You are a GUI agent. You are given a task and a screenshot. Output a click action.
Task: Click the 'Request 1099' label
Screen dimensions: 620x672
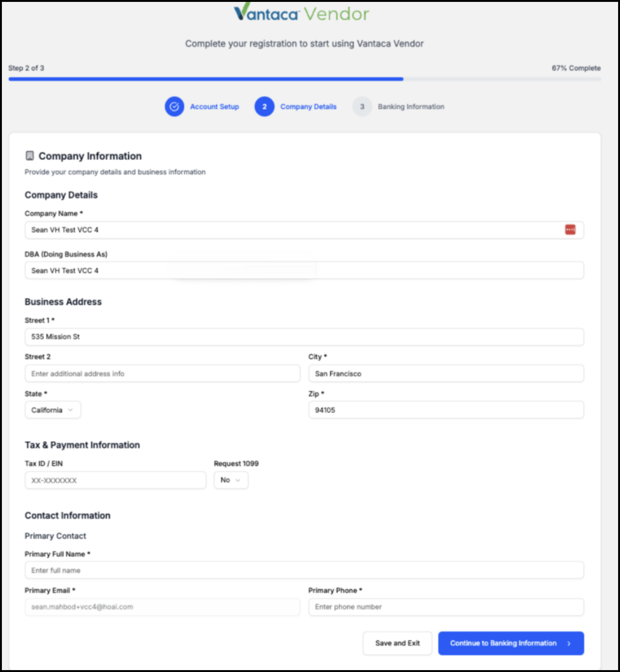236,463
